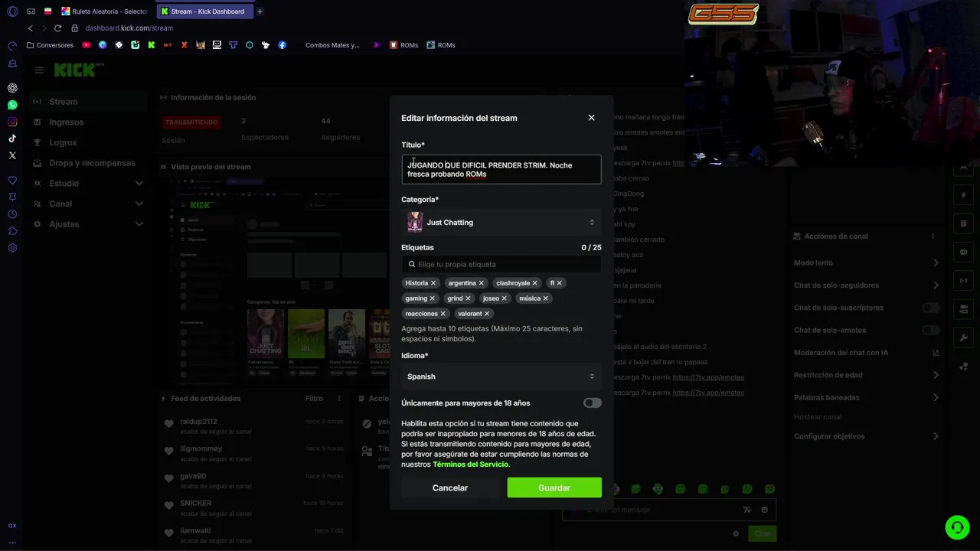This screenshot has width=980, height=551.
Task: Open ChatGPT in browser sidebar
Action: (x=12, y=88)
